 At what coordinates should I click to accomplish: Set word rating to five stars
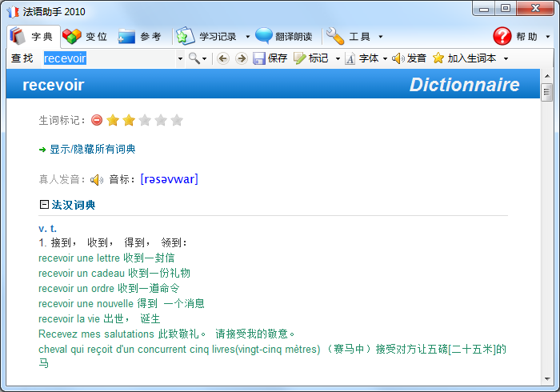(177, 120)
